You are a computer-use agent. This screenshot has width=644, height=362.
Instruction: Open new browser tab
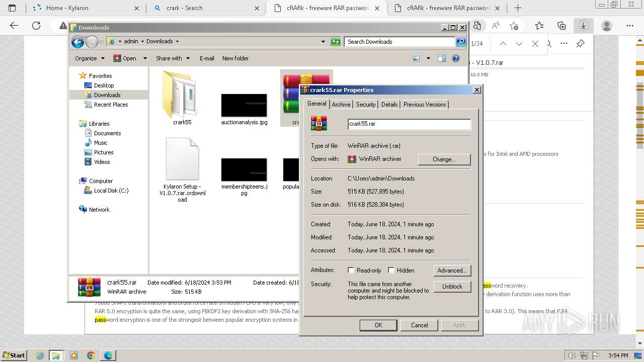coord(518,8)
